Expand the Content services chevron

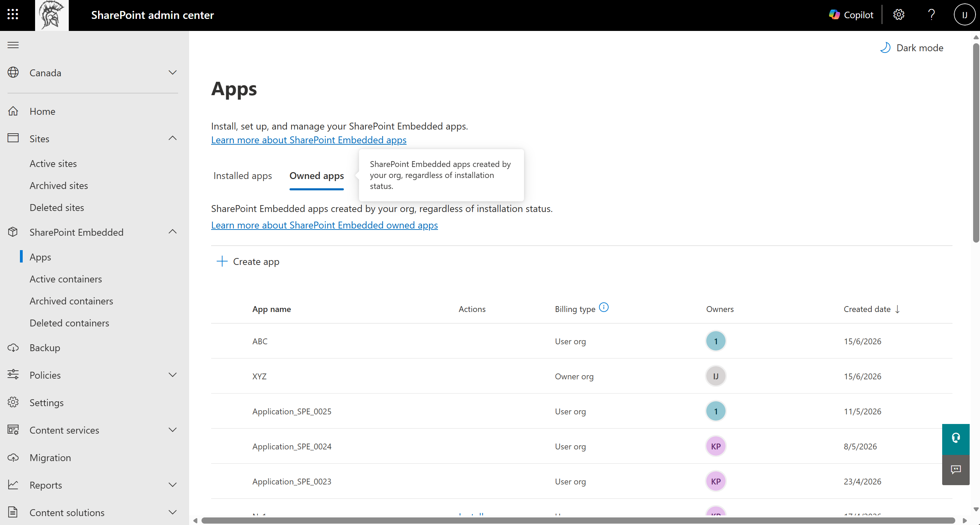click(173, 429)
